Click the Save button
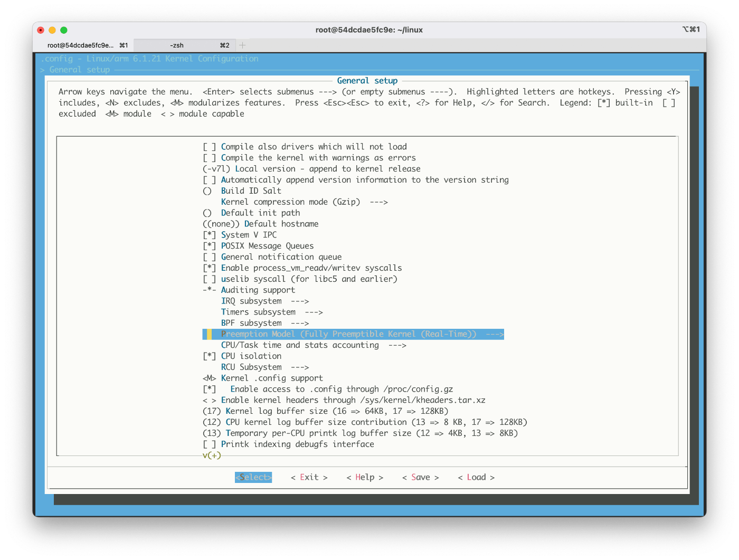This screenshot has height=560, width=739. pyautogui.click(x=421, y=477)
